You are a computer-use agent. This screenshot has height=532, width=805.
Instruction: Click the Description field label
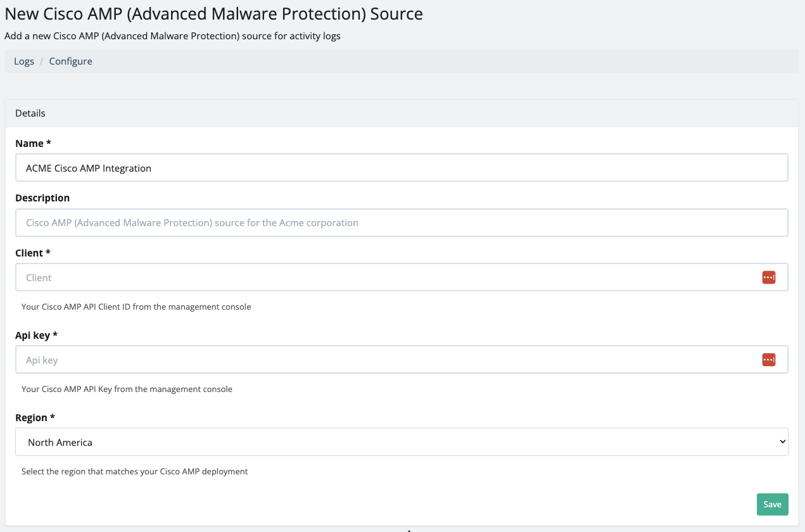tap(42, 198)
